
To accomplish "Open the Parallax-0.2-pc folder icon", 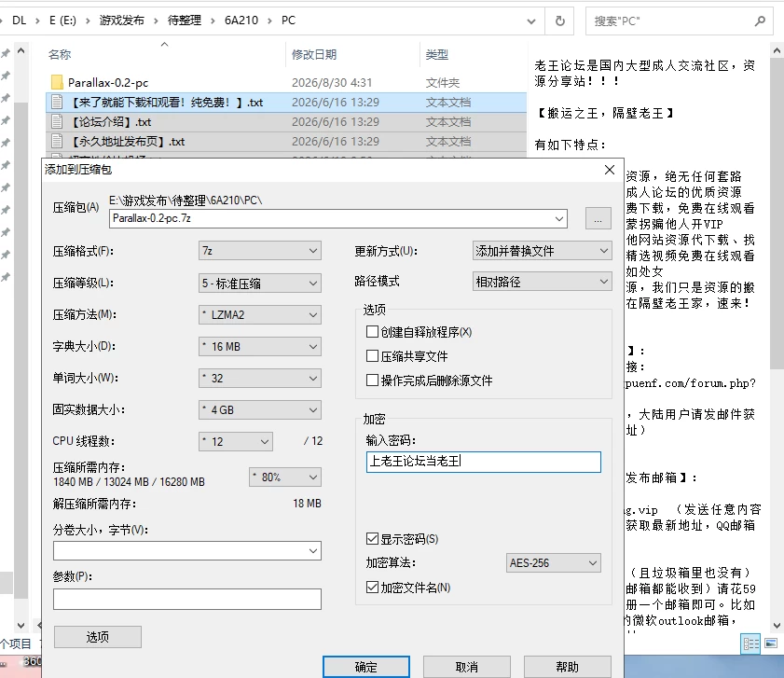I will (x=57, y=82).
